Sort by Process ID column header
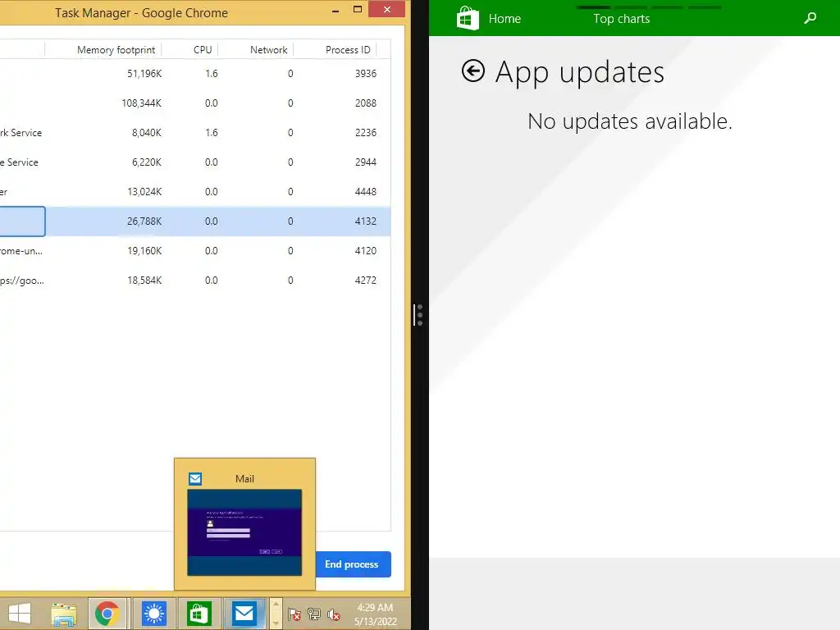The width and height of the screenshot is (840, 630). tap(348, 50)
